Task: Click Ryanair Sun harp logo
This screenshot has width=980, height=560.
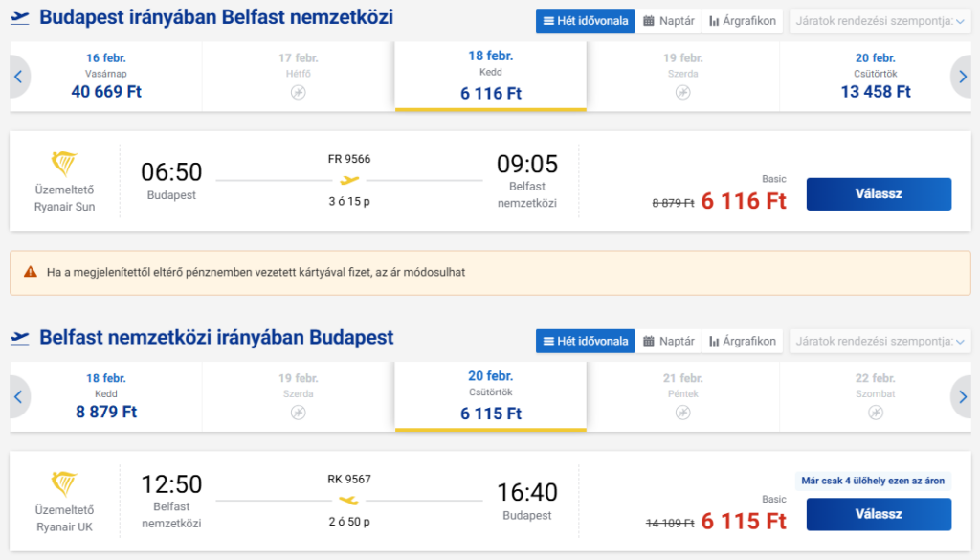Action: (x=64, y=164)
